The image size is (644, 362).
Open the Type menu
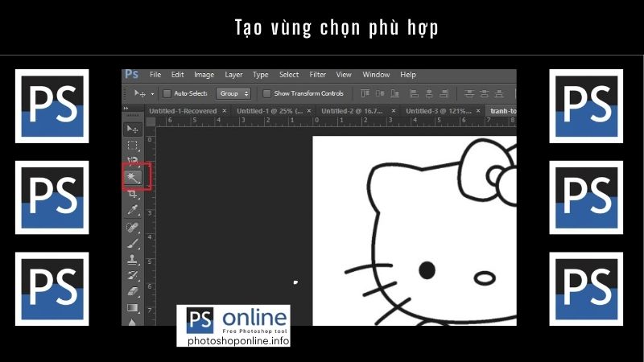(260, 75)
